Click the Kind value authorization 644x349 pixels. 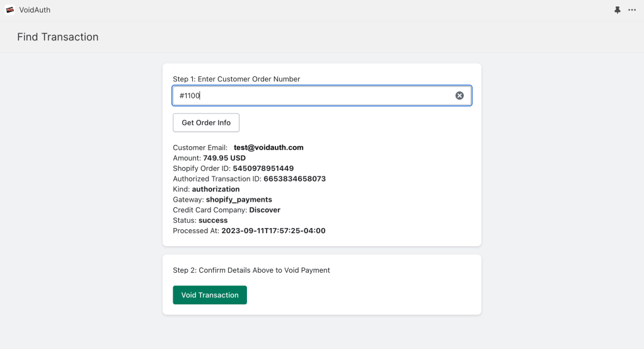pos(216,189)
